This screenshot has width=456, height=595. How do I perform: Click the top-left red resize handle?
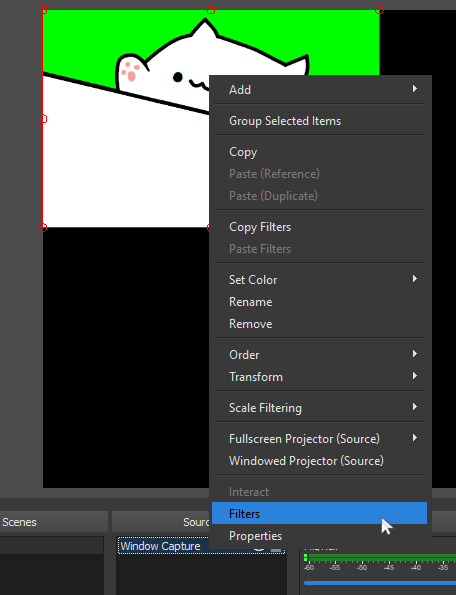point(43,10)
